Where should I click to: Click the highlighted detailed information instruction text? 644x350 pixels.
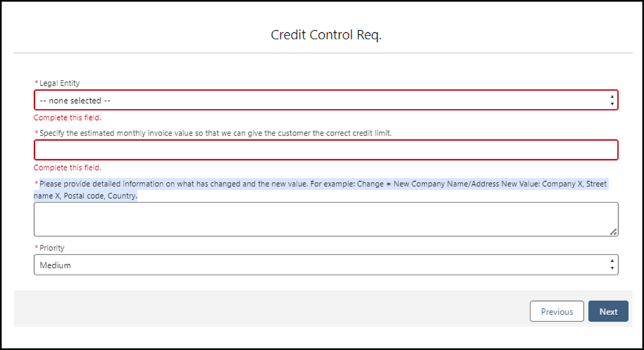click(x=322, y=184)
